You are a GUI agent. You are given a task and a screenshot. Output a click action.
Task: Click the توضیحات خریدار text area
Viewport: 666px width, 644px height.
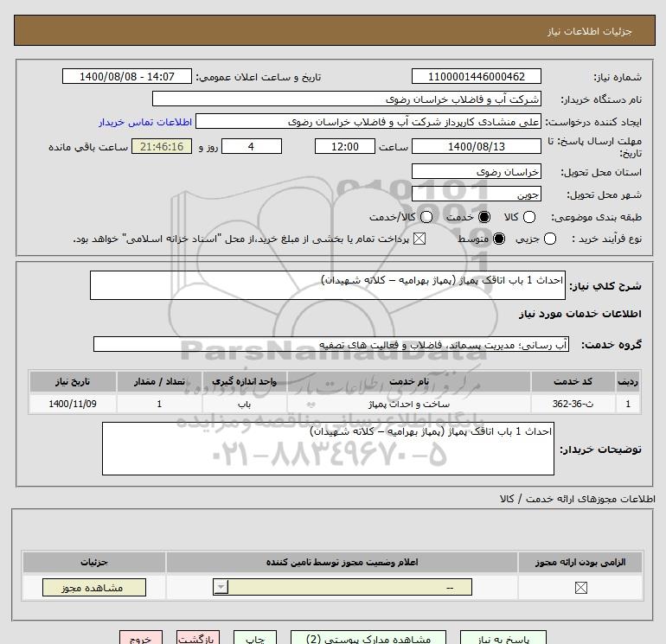click(x=329, y=449)
